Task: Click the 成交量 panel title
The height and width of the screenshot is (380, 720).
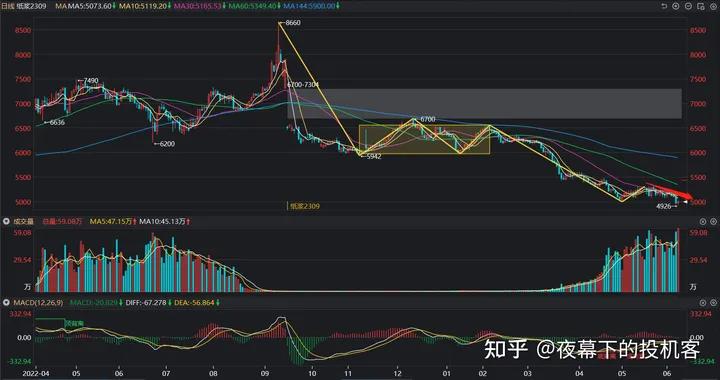Action: click(23, 221)
